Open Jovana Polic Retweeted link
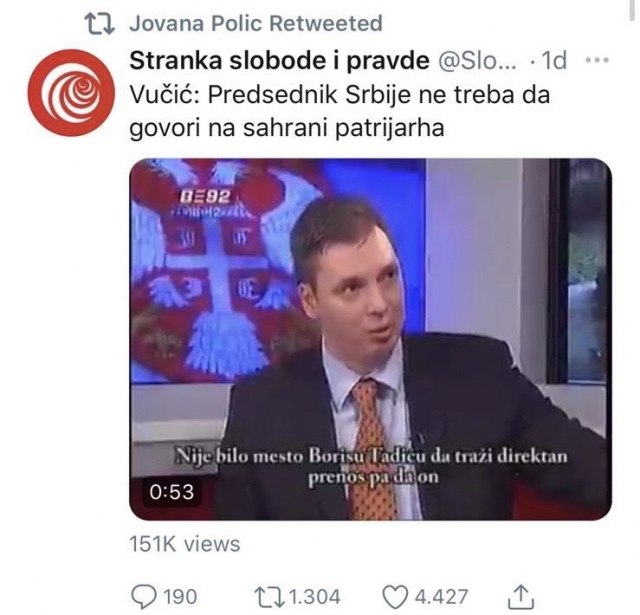The width and height of the screenshot is (640, 615). [x=256, y=23]
